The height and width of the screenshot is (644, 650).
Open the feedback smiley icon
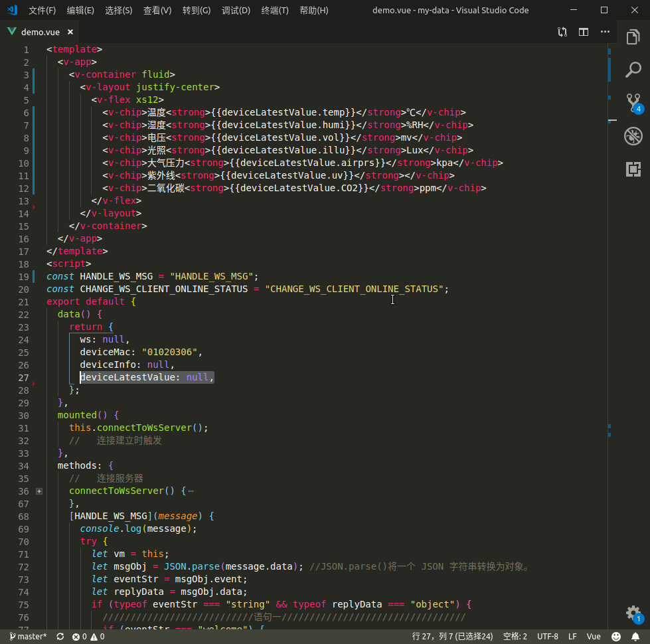616,636
